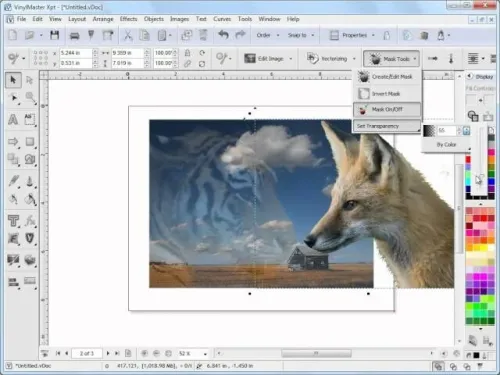Screen dimensions: 500x375
Task: Open the Curves menu
Action: tap(222, 19)
